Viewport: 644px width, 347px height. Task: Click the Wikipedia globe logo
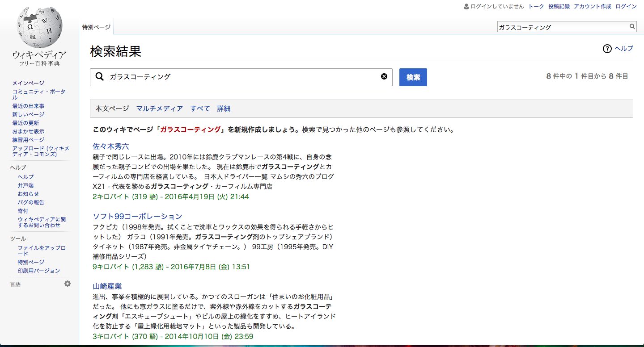pos(39,27)
